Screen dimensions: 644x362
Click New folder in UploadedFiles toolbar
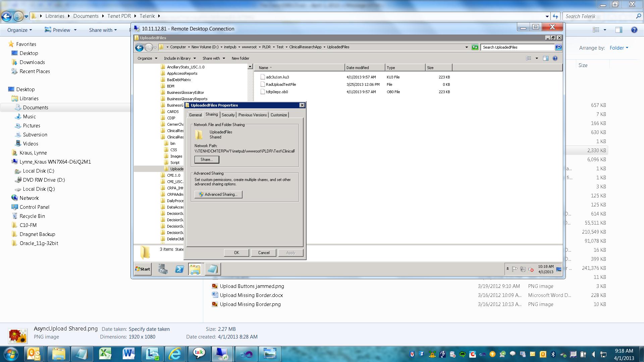point(240,58)
